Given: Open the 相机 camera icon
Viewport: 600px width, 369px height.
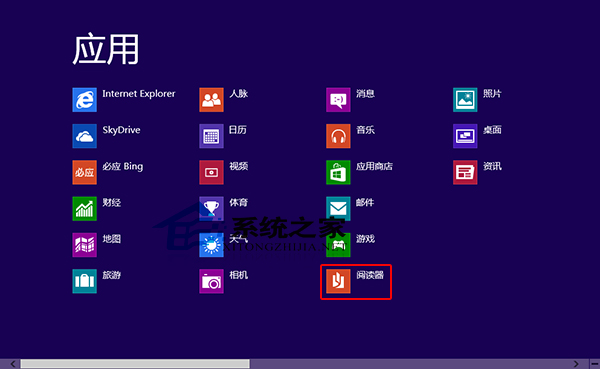Looking at the screenshot, I should [211, 281].
